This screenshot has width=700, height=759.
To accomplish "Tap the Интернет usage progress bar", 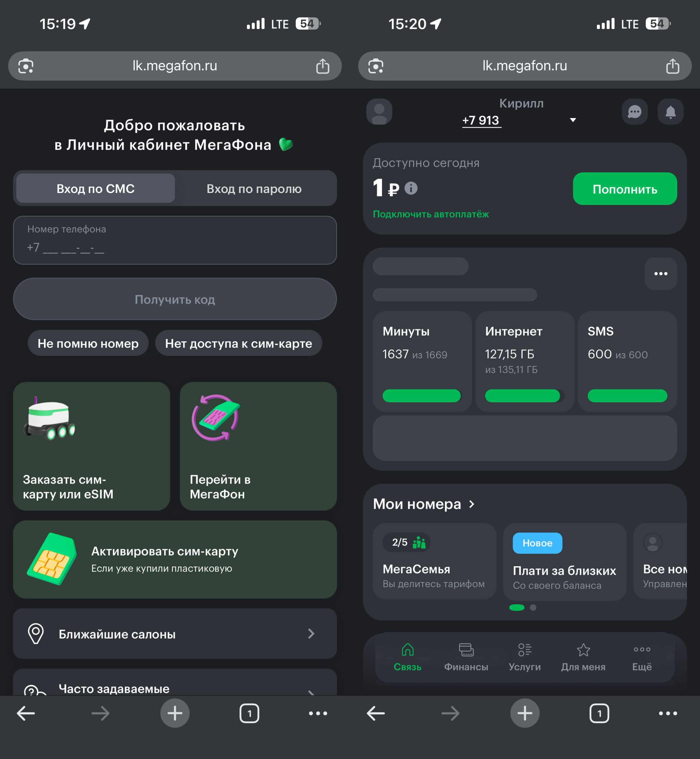I will pyautogui.click(x=522, y=396).
